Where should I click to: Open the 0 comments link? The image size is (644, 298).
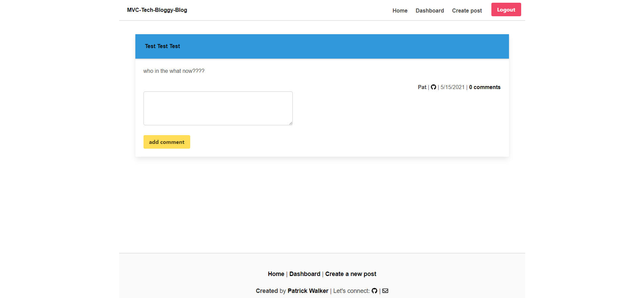click(x=484, y=87)
